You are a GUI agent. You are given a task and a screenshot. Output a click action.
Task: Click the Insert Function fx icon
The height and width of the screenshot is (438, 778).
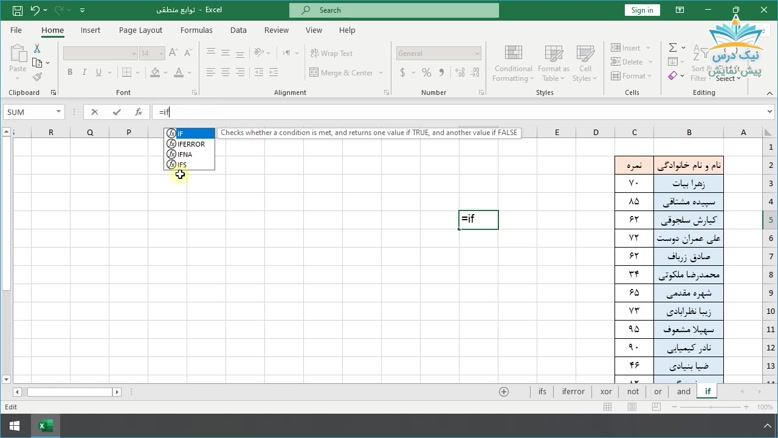138,112
